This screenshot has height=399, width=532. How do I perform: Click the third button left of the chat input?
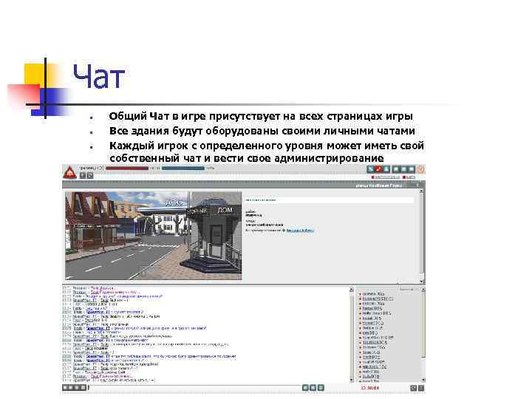click(77, 387)
